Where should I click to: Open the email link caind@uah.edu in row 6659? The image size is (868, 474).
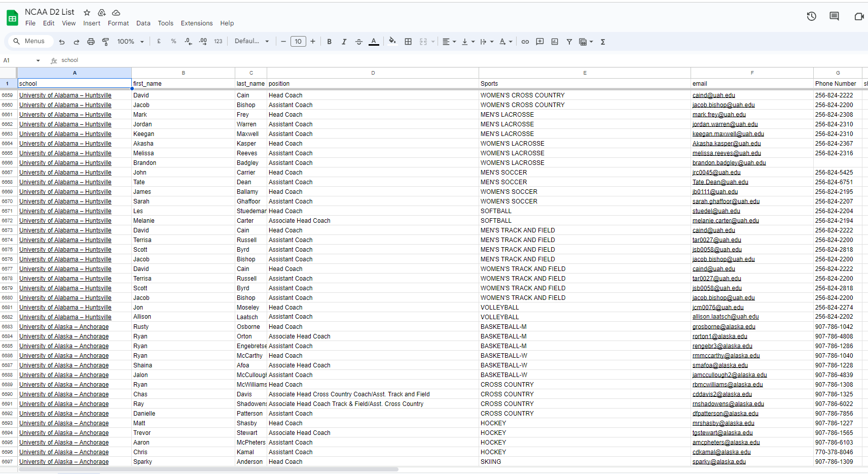point(713,95)
